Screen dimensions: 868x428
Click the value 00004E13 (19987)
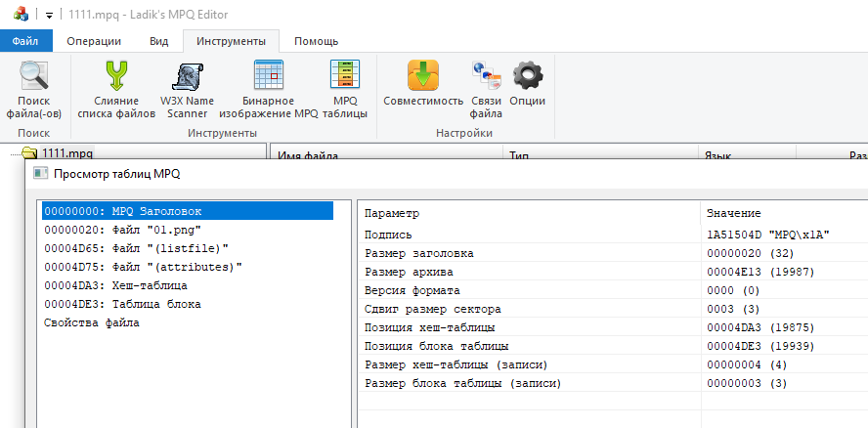(761, 272)
